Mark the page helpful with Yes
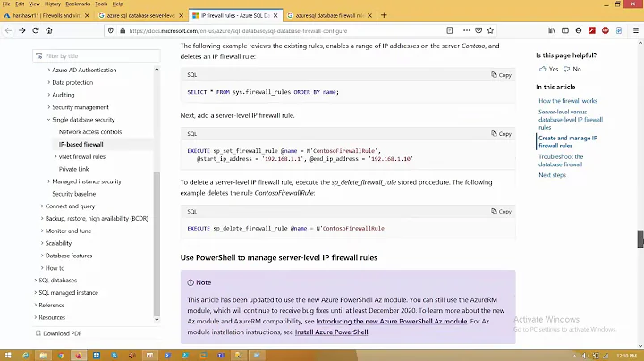This screenshot has width=644, height=361. coord(548,70)
